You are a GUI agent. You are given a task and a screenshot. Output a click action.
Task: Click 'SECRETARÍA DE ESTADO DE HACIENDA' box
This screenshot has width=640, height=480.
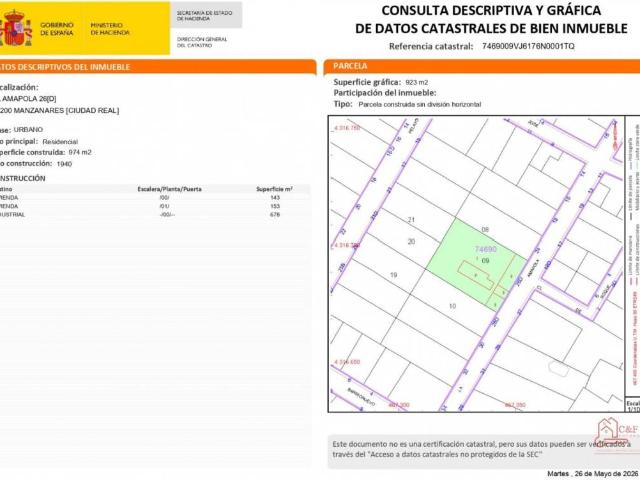(x=206, y=15)
